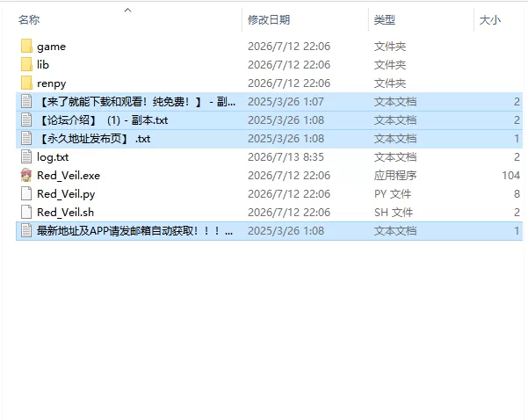The image size is (528, 420).
Task: Select the lib folder icon
Action: pyautogui.click(x=26, y=65)
